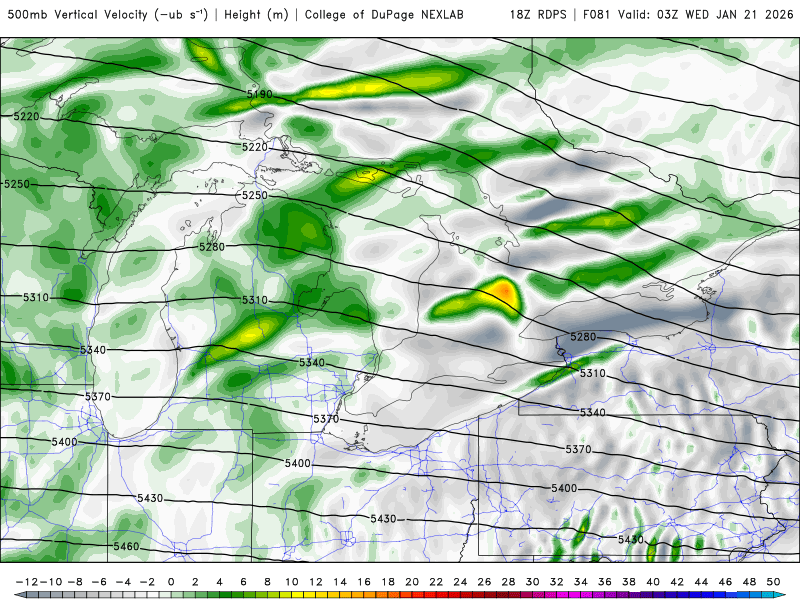Click the "F081" forecast hour label
This screenshot has width=800, height=600.
point(596,14)
